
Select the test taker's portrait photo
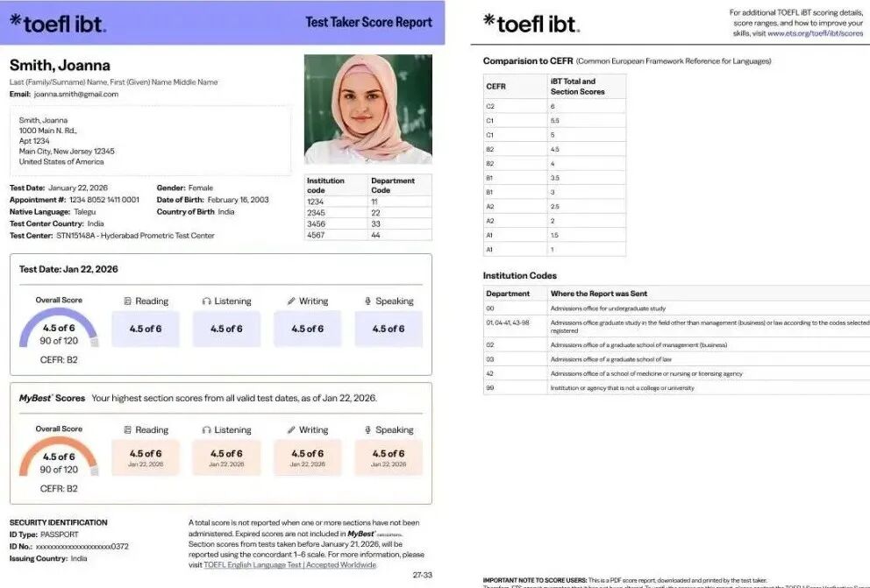pos(367,110)
